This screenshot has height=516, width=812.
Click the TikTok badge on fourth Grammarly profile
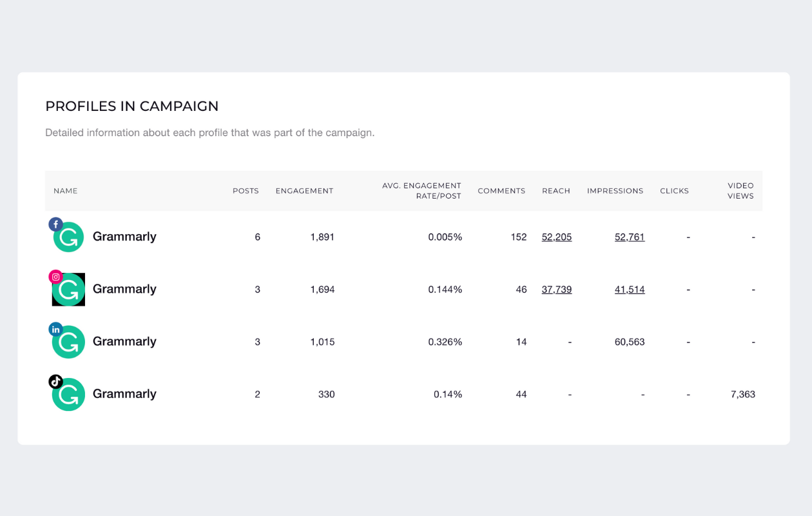tap(56, 382)
